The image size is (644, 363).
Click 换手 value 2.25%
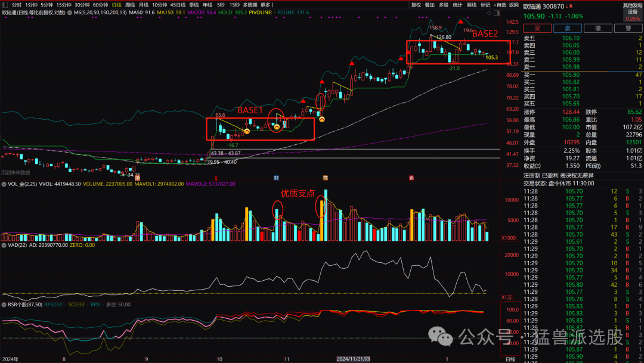coord(572,151)
